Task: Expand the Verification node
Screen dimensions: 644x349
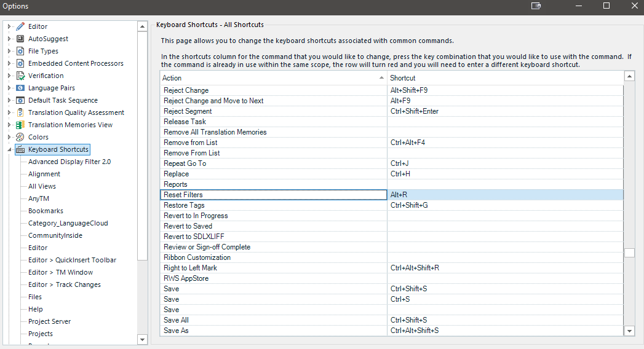Action: [x=9, y=76]
